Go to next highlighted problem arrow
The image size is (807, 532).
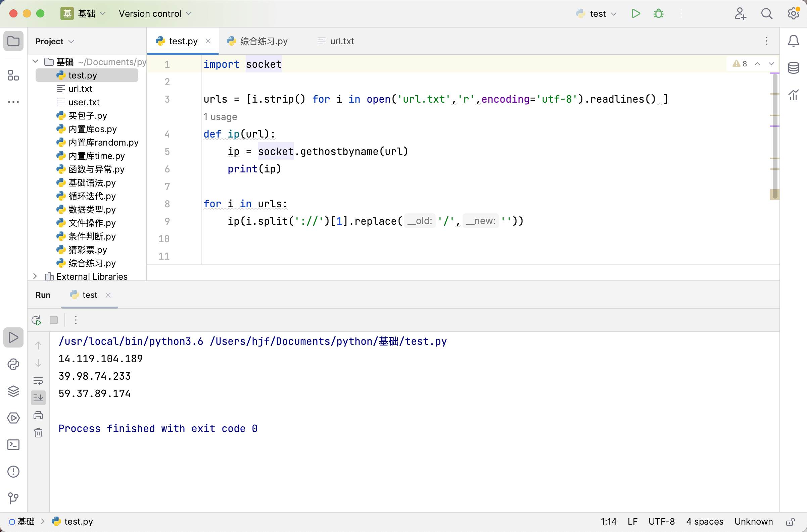click(771, 64)
